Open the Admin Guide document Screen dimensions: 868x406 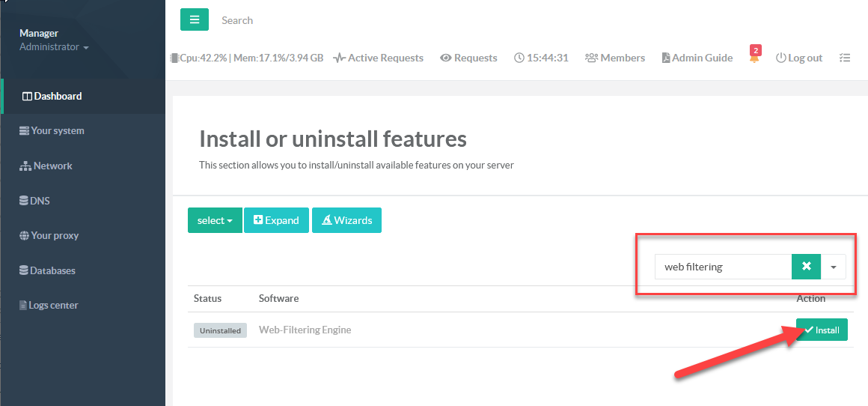click(x=697, y=58)
